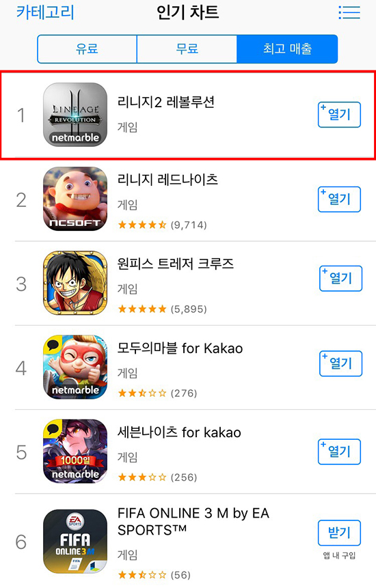Select FIFA ONLINE 3 M by EA SPORTS title

point(193,522)
